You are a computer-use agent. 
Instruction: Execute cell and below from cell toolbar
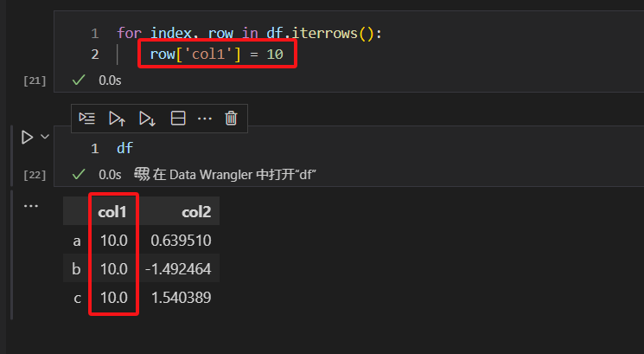pyautogui.click(x=147, y=119)
